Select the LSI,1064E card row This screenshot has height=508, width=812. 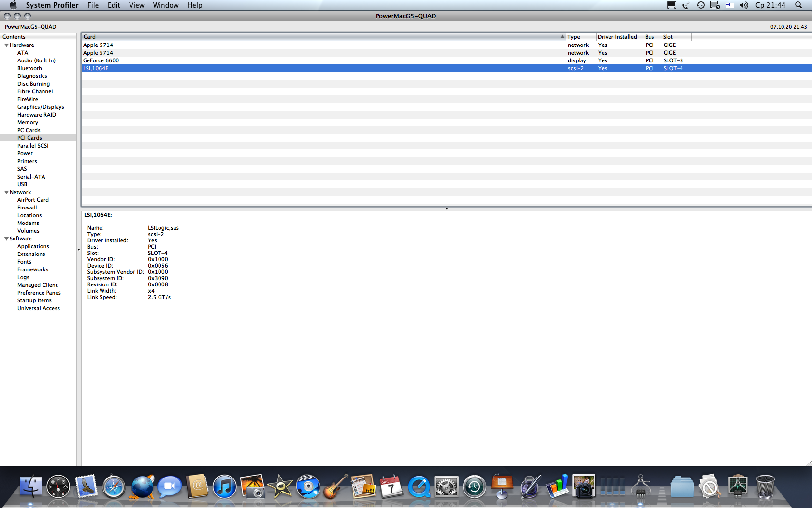[x=447, y=68]
